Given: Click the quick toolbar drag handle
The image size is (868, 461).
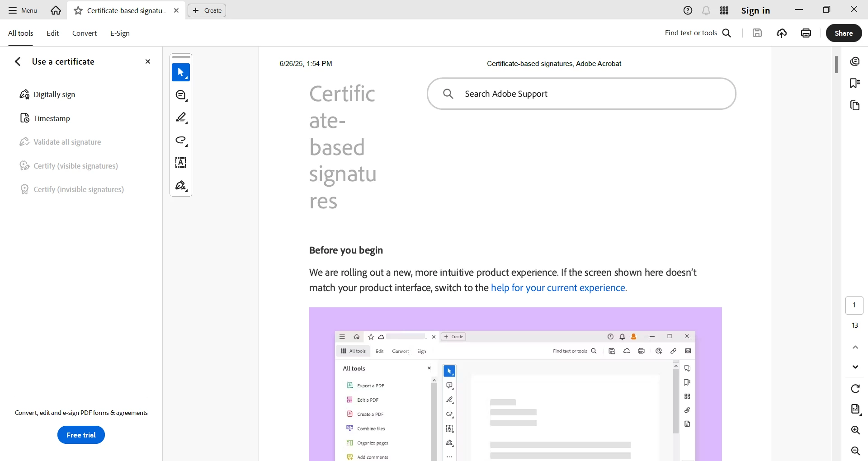Looking at the screenshot, I should [181, 57].
